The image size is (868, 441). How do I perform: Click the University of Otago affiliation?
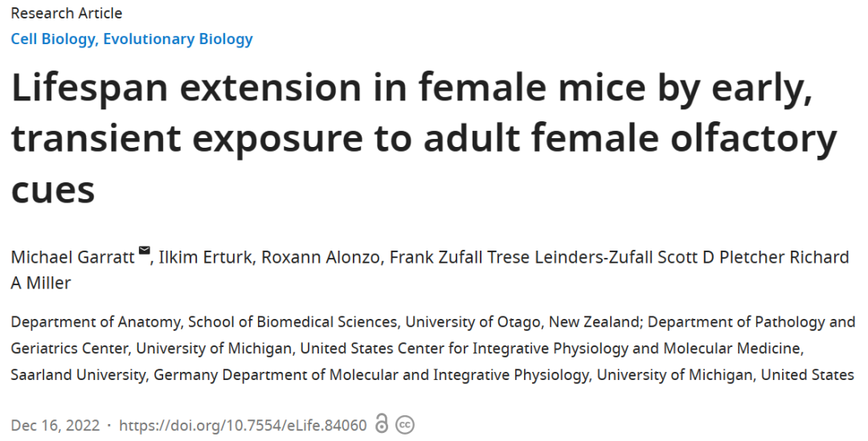475,322
